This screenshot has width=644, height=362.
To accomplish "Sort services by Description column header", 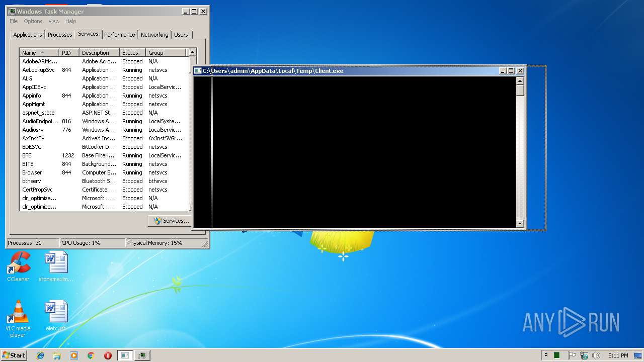I will [x=100, y=52].
